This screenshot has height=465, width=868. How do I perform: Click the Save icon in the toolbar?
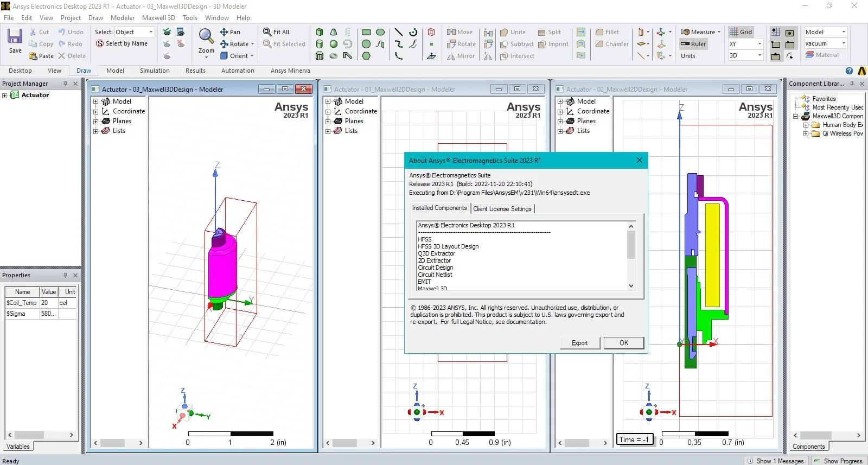coord(15,36)
